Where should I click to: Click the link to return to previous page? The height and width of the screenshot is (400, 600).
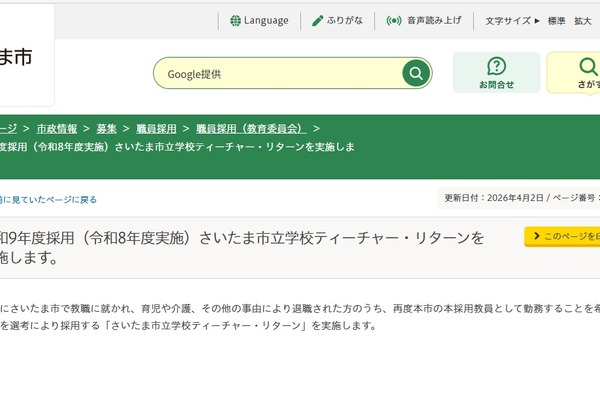coord(48,199)
